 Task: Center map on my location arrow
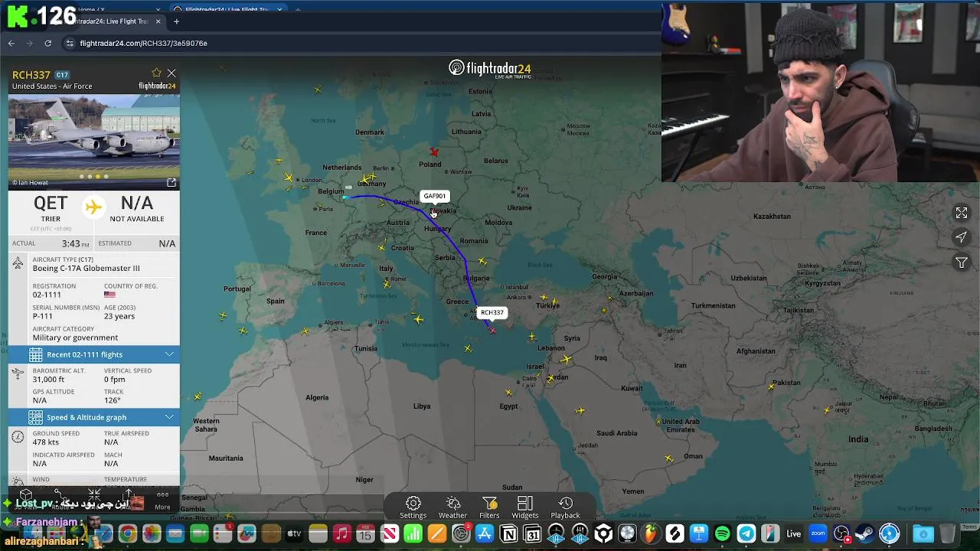(x=962, y=237)
